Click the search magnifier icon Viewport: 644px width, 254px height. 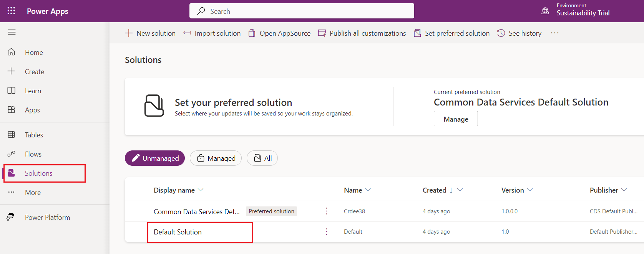(x=201, y=11)
